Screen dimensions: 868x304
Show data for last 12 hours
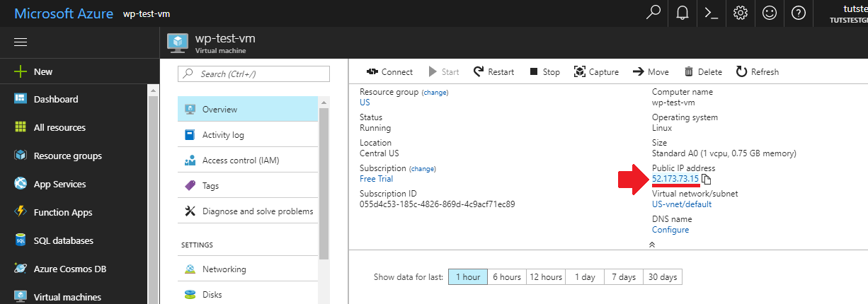[546, 277]
